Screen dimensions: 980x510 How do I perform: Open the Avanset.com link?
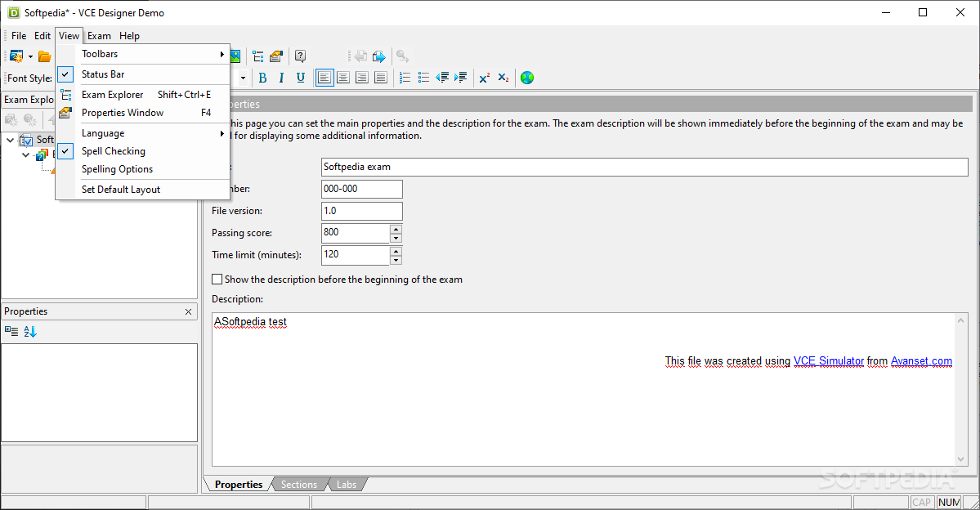(921, 360)
